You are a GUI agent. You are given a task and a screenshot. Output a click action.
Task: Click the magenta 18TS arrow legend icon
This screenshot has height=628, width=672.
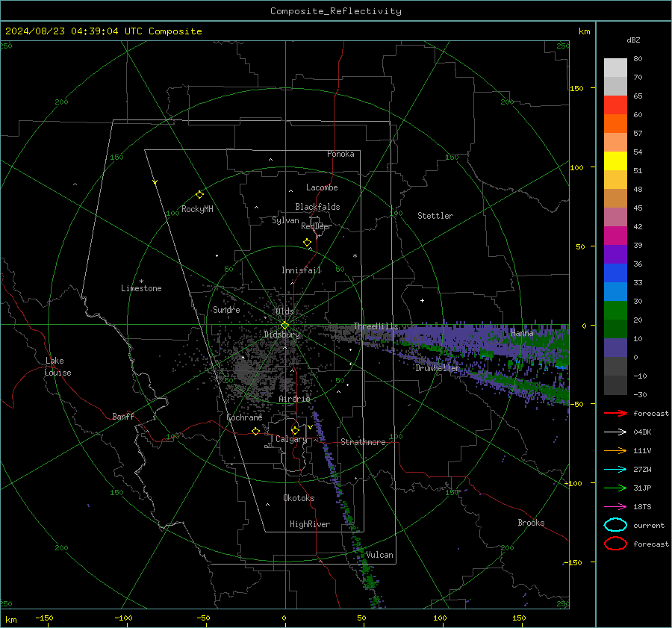pos(615,507)
